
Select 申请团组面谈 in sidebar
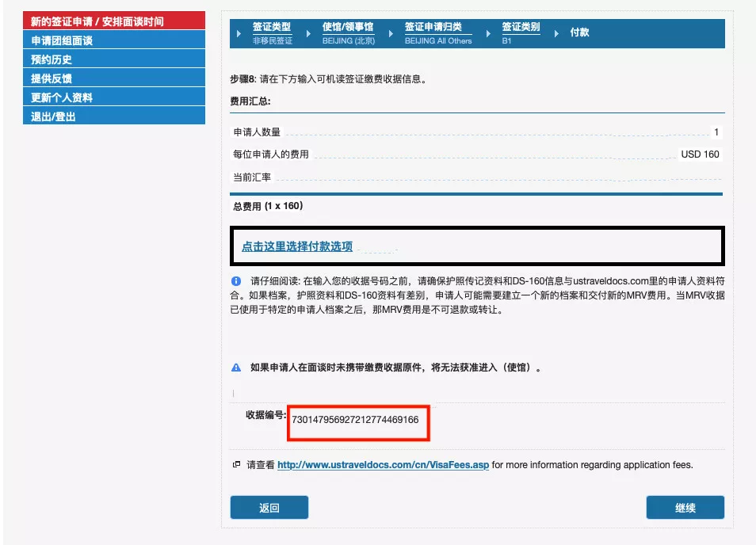(114, 40)
